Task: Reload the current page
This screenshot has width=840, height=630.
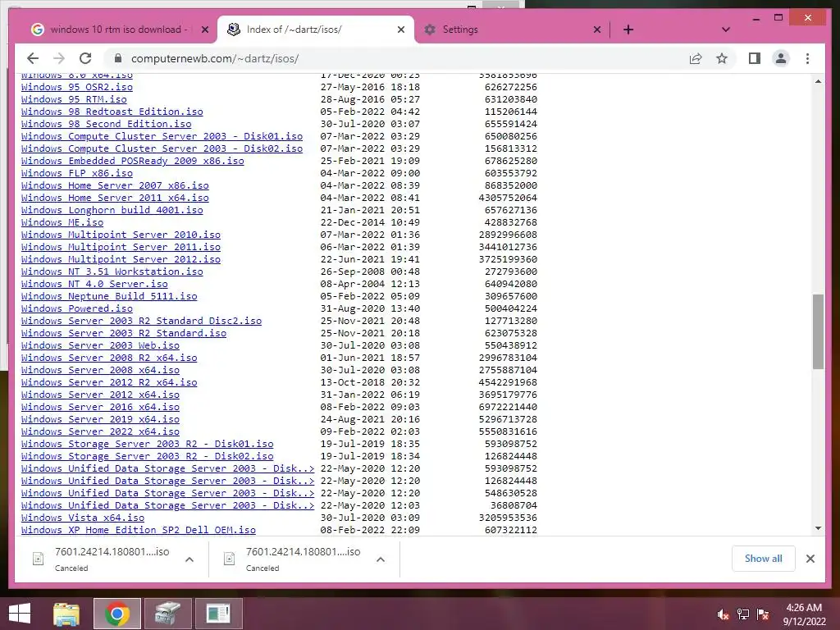Action: [85, 58]
